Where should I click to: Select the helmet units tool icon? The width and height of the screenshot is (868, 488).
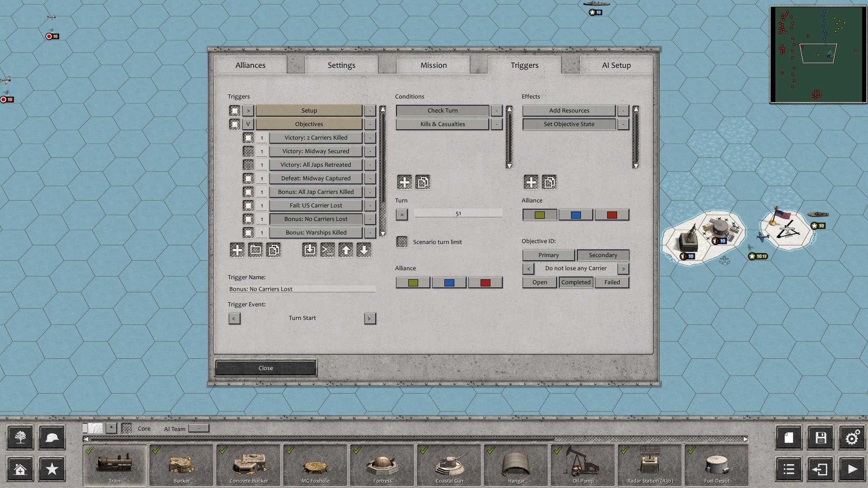tap(52, 437)
